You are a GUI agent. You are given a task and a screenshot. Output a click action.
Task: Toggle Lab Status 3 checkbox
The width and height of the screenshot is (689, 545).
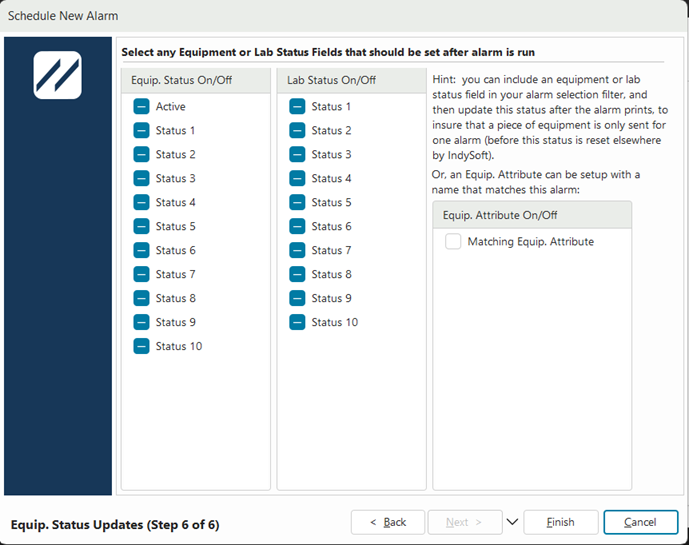click(297, 154)
